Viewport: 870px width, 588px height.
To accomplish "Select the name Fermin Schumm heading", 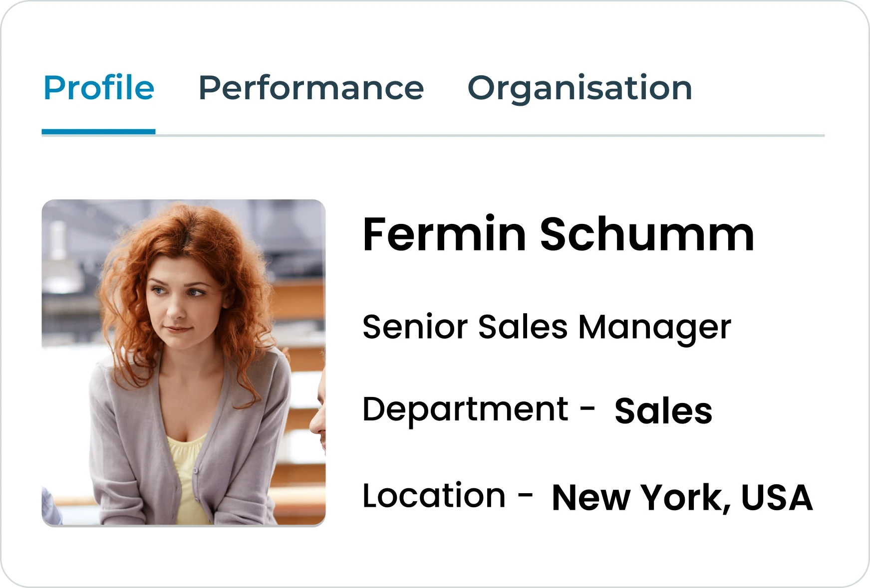I will (558, 234).
